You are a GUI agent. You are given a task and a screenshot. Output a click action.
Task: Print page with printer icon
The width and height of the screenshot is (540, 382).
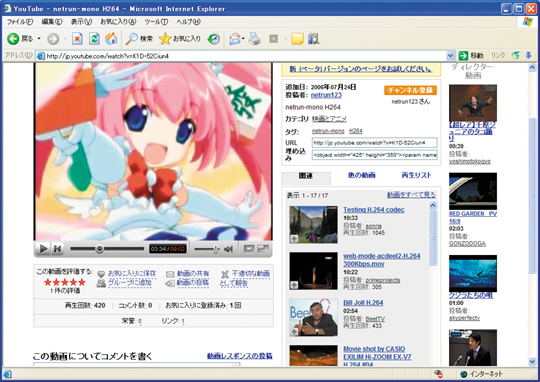pos(255,39)
